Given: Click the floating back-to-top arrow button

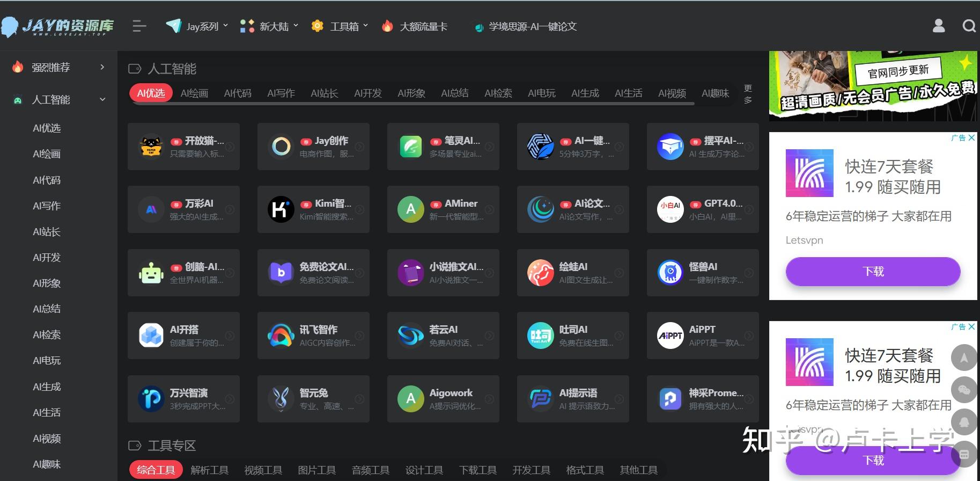Looking at the screenshot, I should click(x=964, y=358).
